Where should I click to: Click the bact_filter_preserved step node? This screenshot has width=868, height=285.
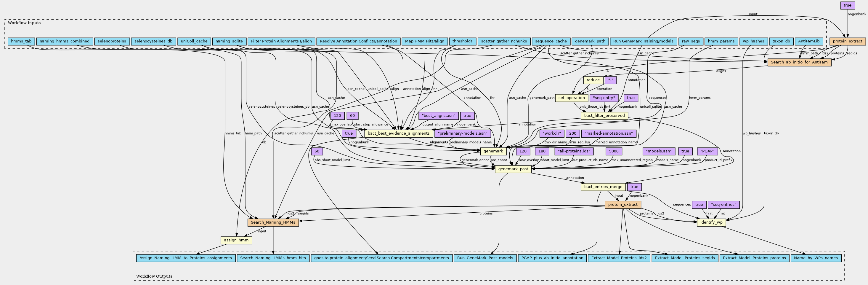(x=604, y=116)
